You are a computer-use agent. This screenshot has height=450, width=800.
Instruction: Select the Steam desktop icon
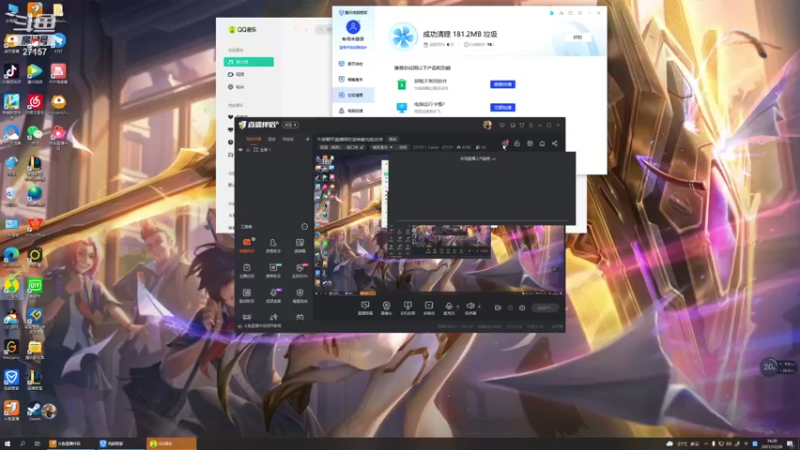point(35,412)
